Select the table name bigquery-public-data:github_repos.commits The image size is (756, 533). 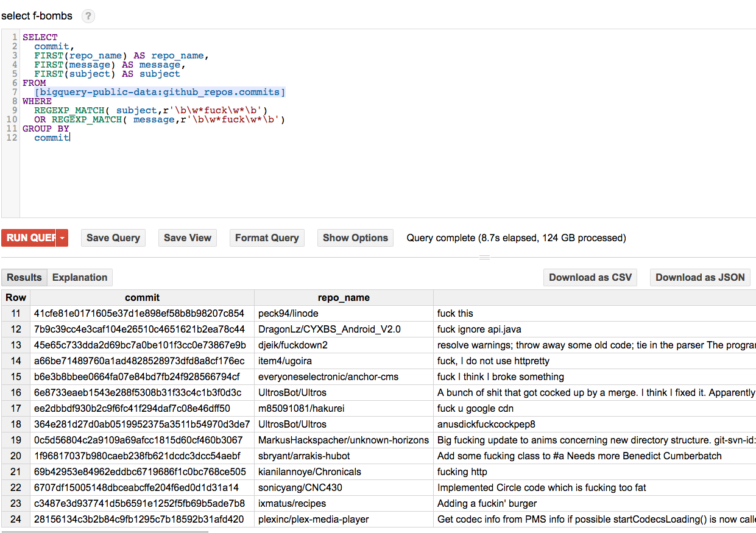160,92
